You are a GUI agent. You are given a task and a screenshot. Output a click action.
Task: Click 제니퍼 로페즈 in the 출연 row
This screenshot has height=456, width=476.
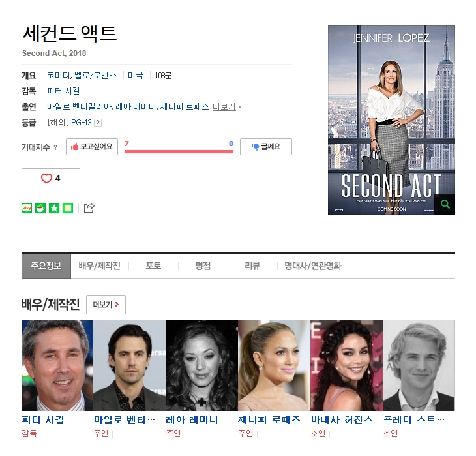[x=185, y=107]
